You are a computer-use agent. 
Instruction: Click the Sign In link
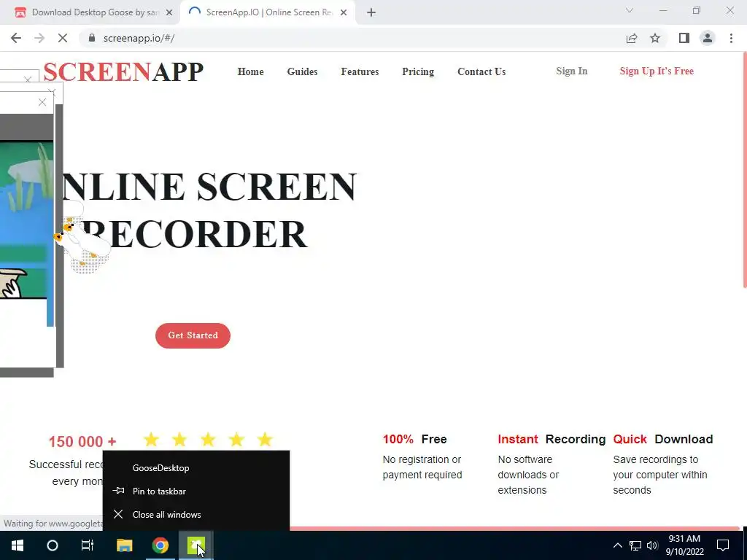[572, 71]
